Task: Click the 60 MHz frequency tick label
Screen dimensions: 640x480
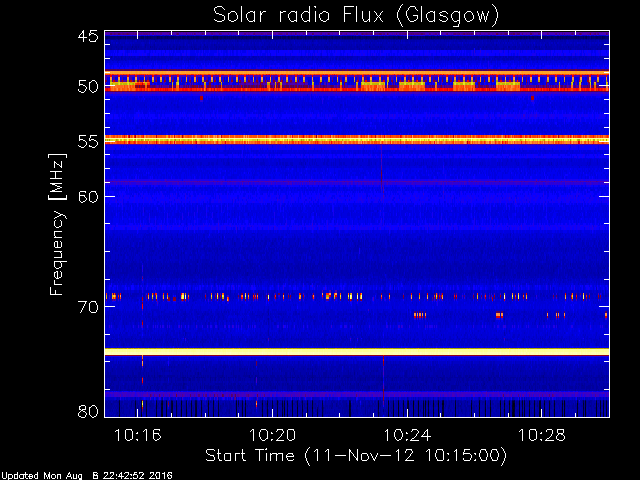Action: (x=88, y=197)
